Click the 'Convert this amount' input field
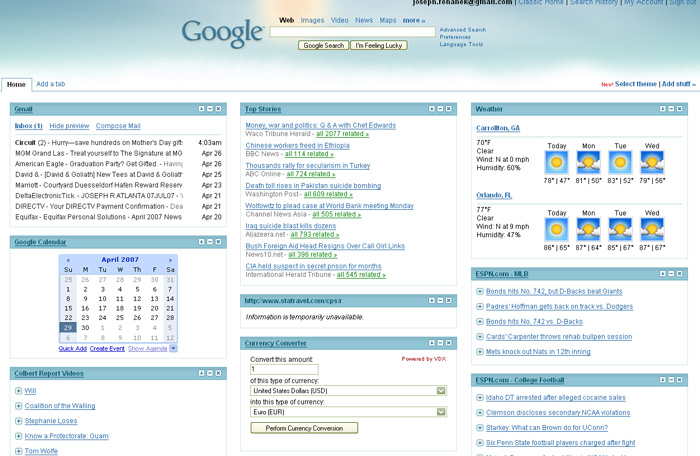Screen dimensions: 700x456 point(284,369)
